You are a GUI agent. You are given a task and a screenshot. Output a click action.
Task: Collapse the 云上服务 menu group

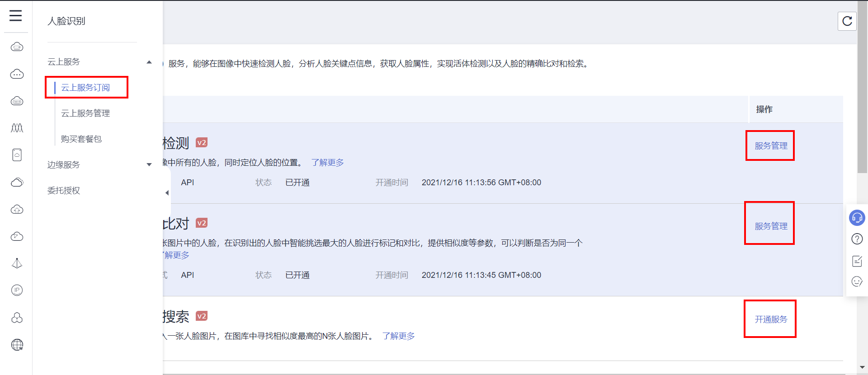point(149,62)
